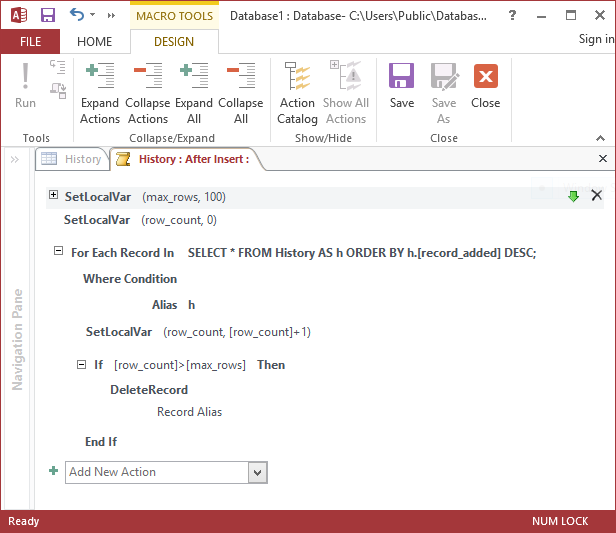Maximize the Access window
The width and height of the screenshot is (616, 533).
point(570,15)
